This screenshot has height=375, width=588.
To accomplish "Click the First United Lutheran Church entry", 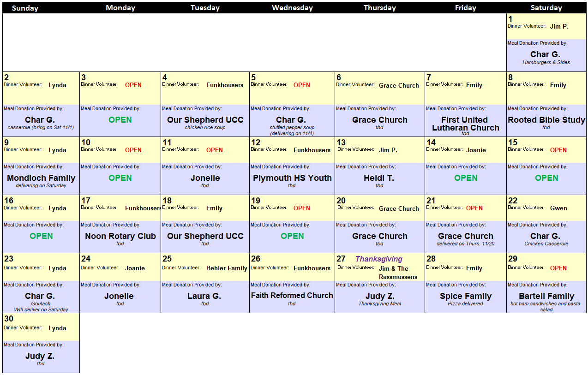I will pyautogui.click(x=465, y=124).
